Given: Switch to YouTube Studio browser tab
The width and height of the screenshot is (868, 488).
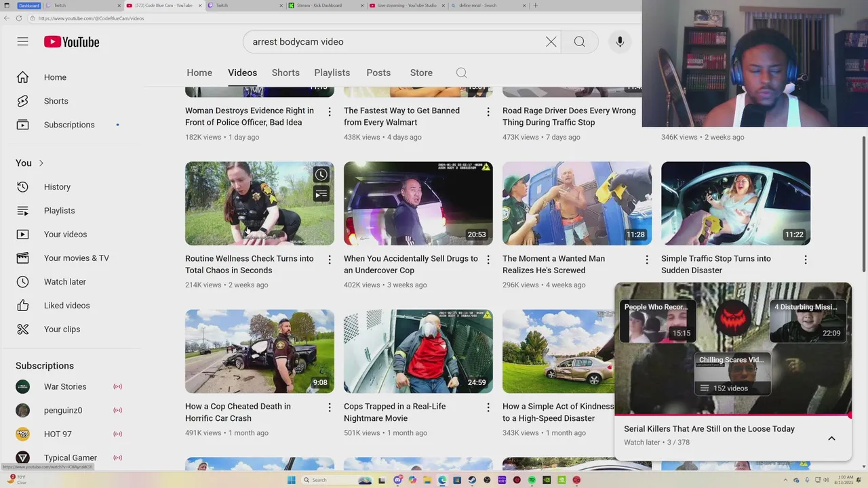Looking at the screenshot, I should [407, 5].
